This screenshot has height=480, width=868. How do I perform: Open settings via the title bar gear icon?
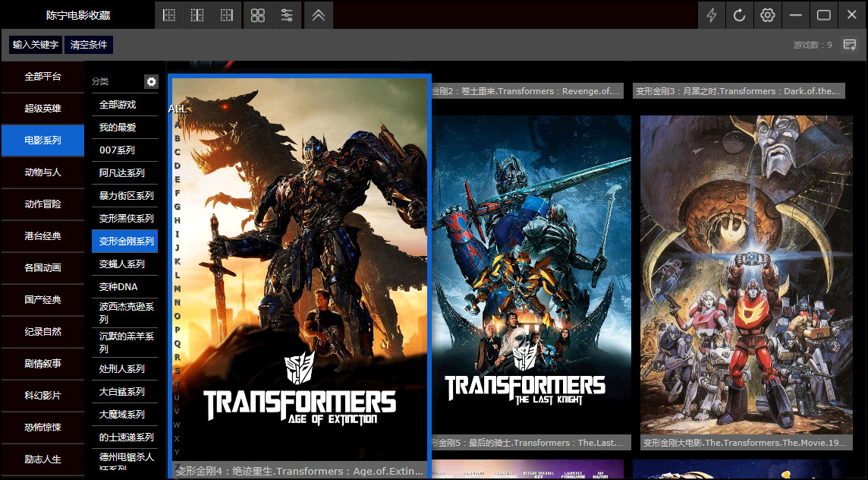tap(768, 15)
